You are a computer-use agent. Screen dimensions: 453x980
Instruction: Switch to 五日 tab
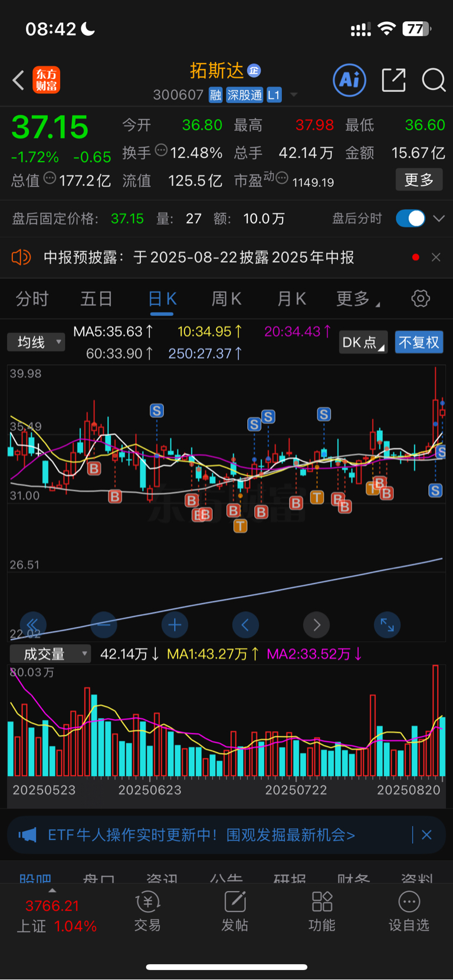[x=96, y=299]
